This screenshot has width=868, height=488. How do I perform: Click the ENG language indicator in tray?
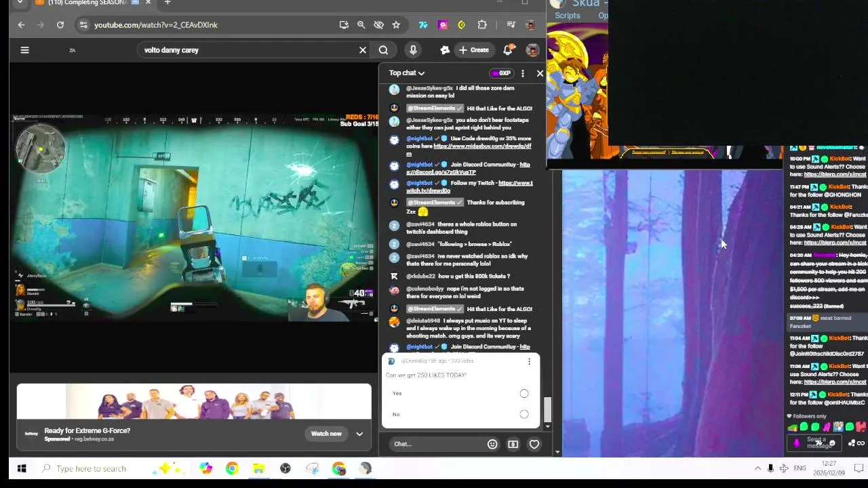click(x=800, y=468)
